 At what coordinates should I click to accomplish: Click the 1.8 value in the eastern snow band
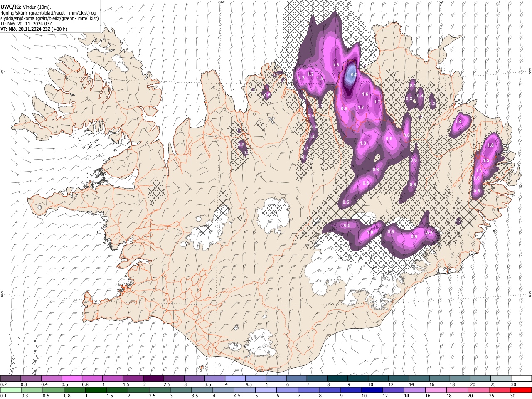pos(490,145)
